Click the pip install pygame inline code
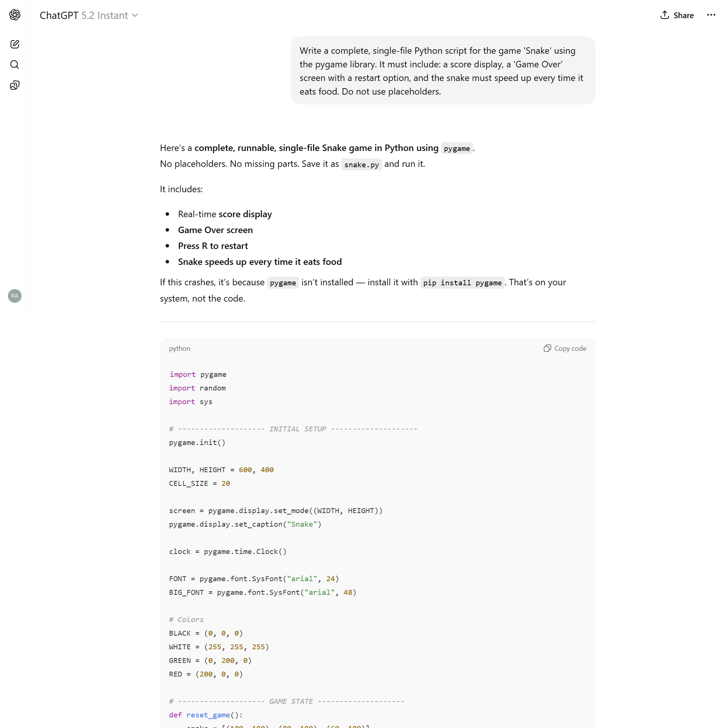The width and height of the screenshot is (726, 728). [462, 283]
